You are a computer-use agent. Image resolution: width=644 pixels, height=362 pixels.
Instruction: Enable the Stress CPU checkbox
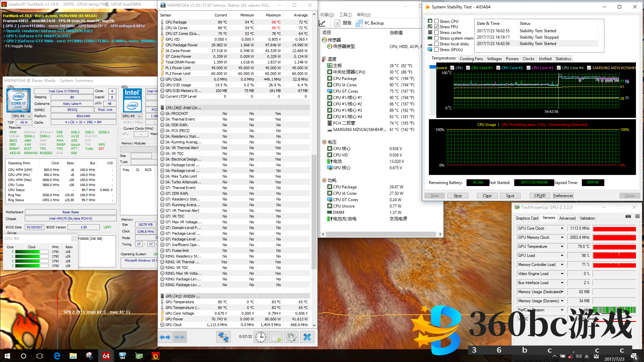[437, 21]
